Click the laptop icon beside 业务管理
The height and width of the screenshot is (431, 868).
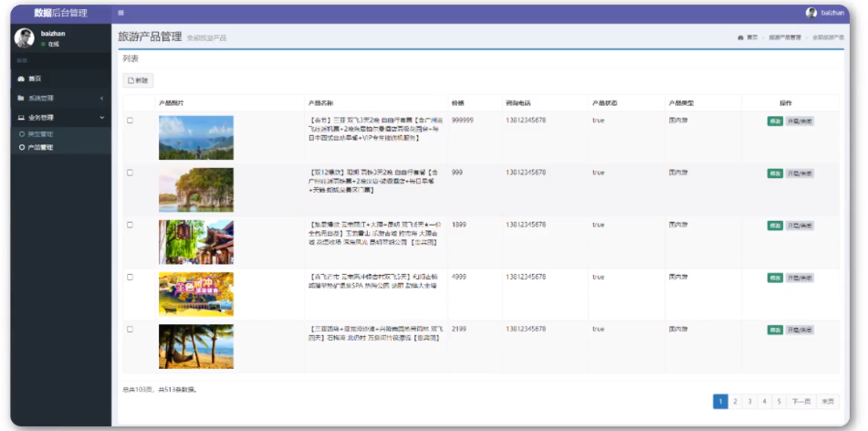pos(21,118)
